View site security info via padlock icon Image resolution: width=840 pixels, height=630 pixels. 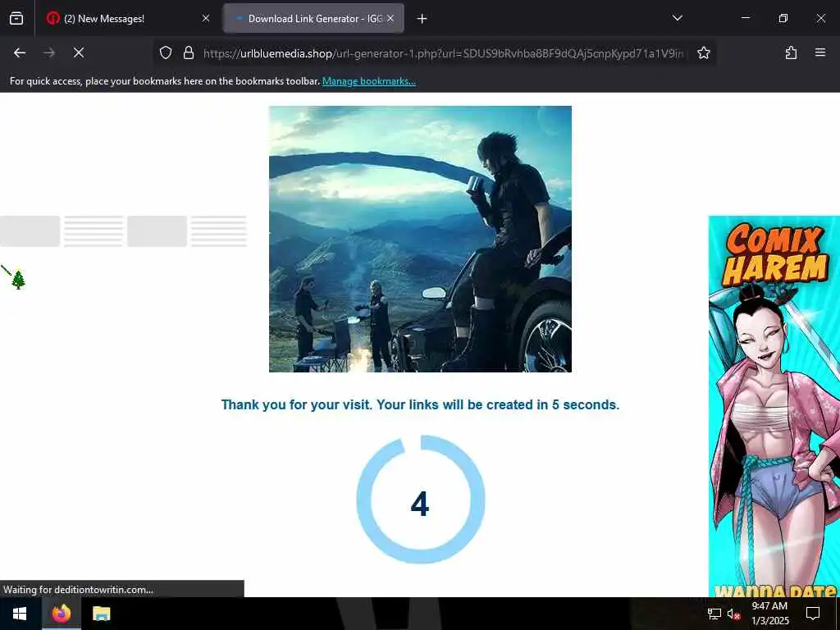[188, 52]
